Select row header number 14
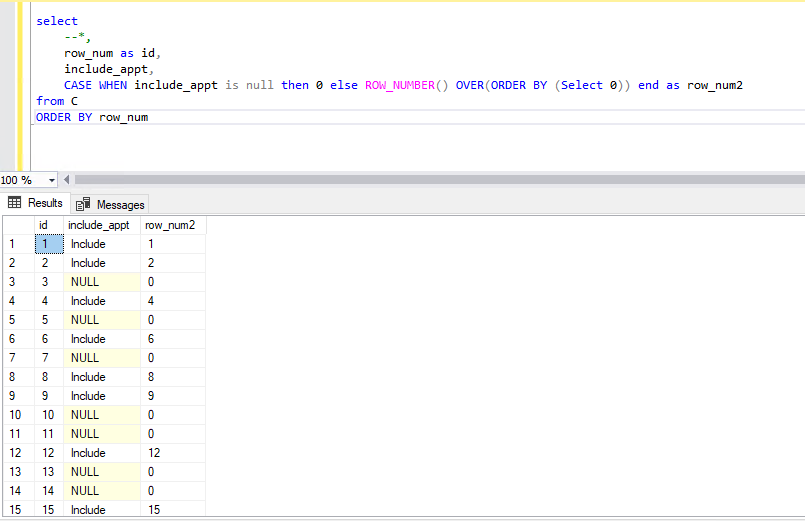 click(18, 491)
